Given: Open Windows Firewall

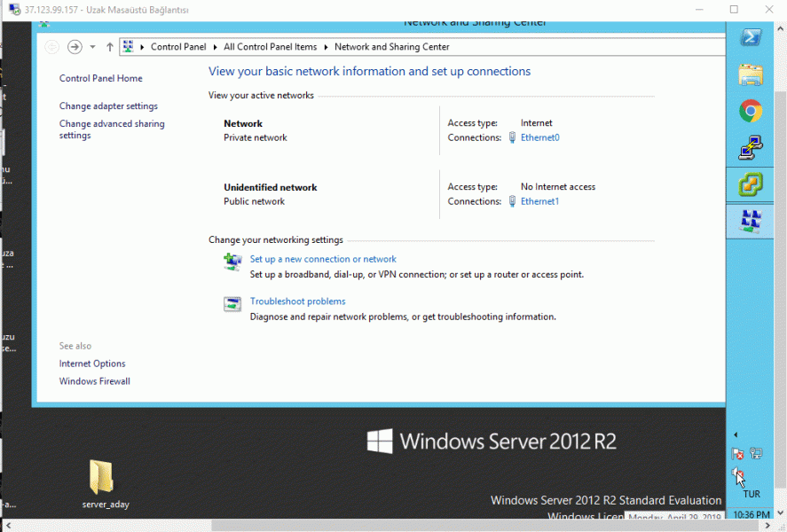Looking at the screenshot, I should click(x=94, y=381).
